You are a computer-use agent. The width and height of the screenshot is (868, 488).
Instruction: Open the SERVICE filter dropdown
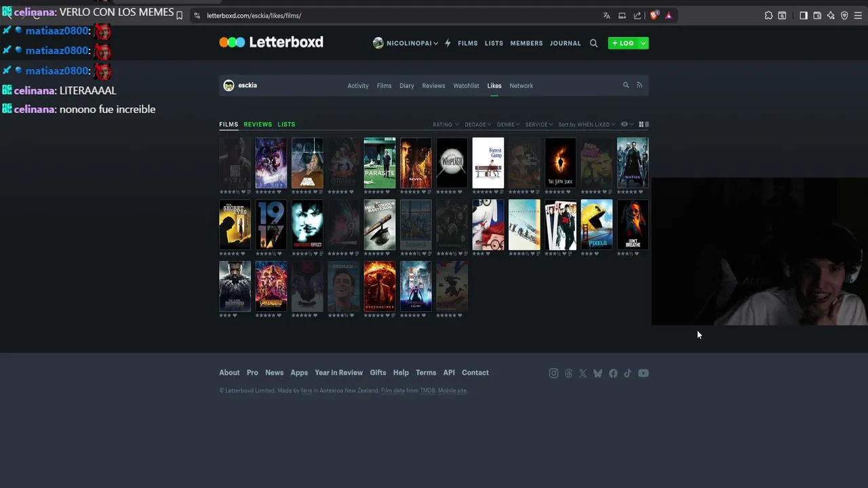pyautogui.click(x=539, y=125)
